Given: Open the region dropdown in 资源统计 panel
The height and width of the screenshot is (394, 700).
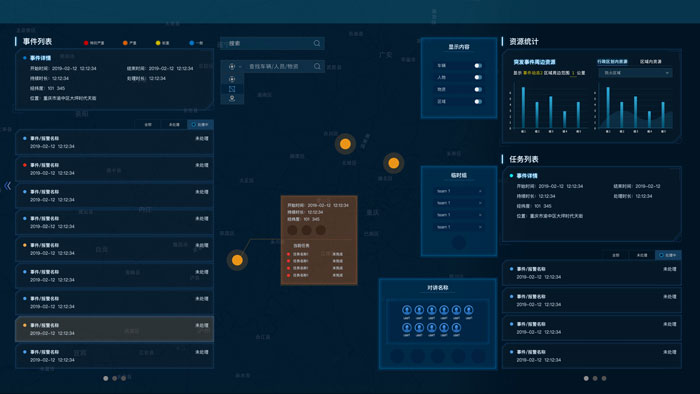Looking at the screenshot, I should (635, 73).
